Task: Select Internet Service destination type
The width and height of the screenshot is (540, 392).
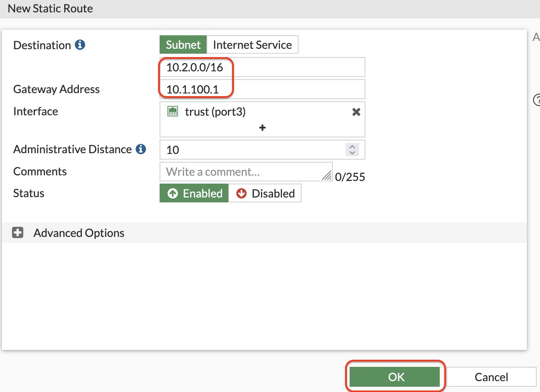Action: pos(252,45)
